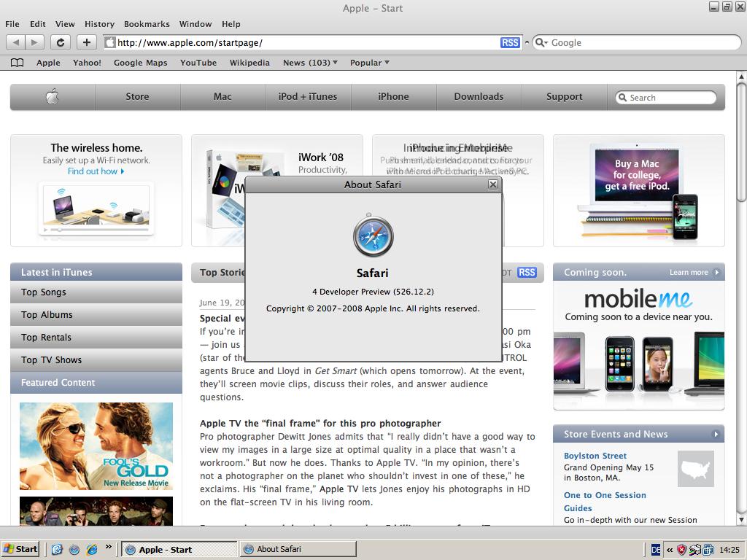Click the Featured Content header
The width and height of the screenshot is (747, 560).
pos(96,383)
